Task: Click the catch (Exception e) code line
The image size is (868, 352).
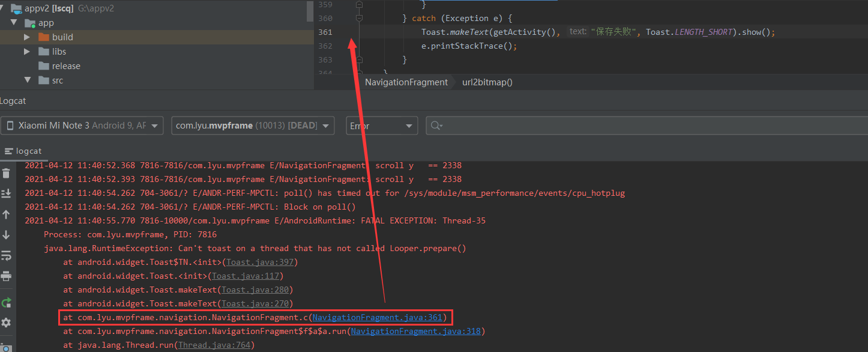Action: (x=457, y=19)
